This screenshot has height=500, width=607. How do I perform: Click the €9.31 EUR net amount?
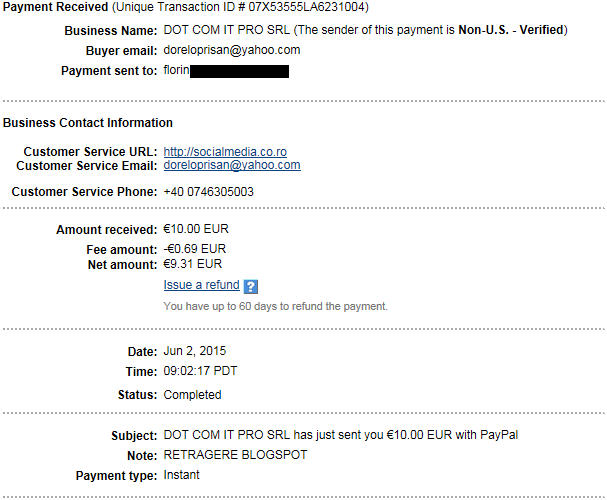click(x=193, y=265)
